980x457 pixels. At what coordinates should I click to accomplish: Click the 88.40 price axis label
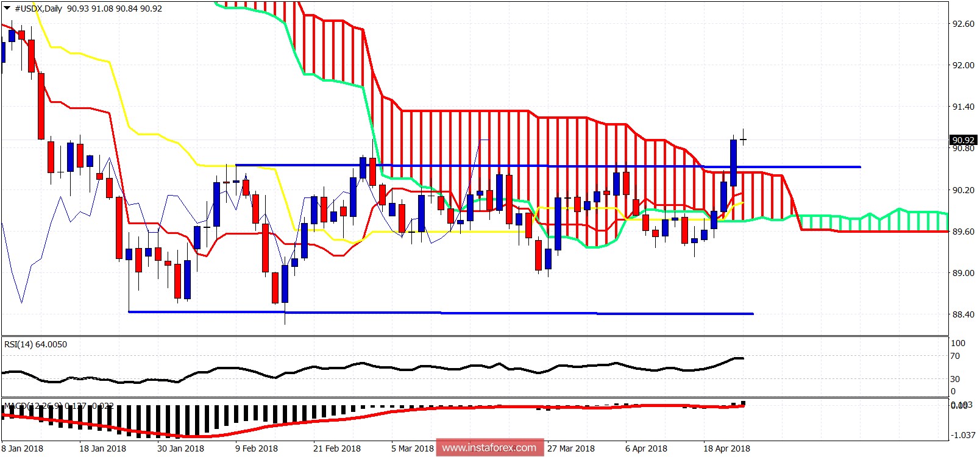[x=963, y=314]
